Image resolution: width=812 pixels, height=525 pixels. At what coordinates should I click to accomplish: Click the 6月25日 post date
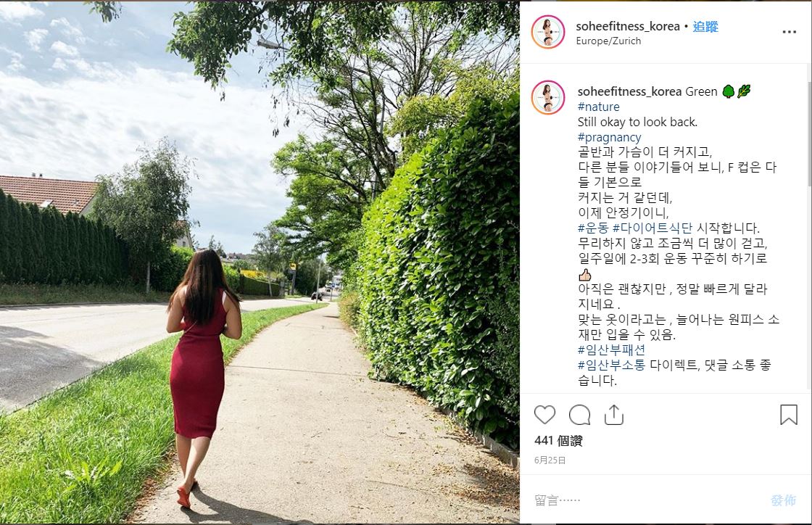pyautogui.click(x=550, y=460)
